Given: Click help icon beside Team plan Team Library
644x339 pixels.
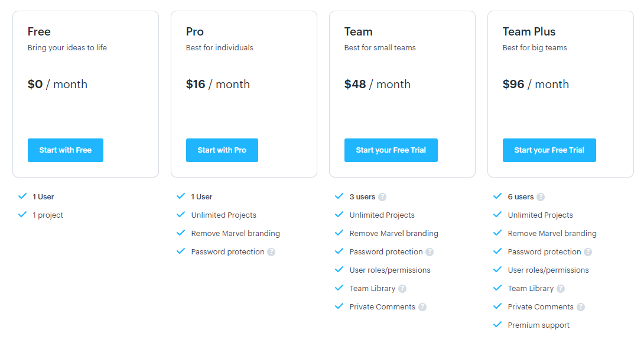Looking at the screenshot, I should tap(402, 289).
